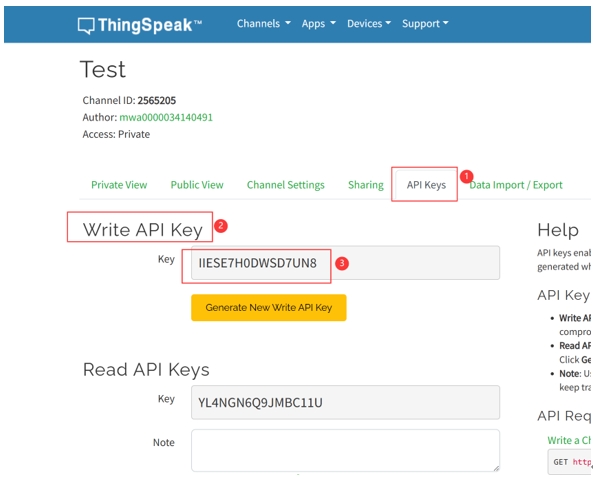Click the Read API Key field
Image resolution: width=593 pixels, height=479 pixels.
coord(345,402)
